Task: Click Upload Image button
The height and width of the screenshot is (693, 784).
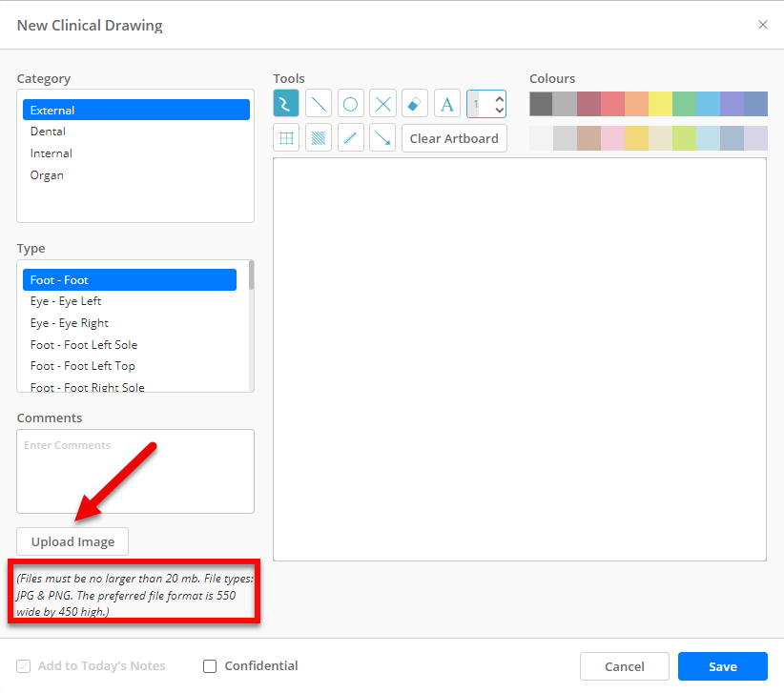Action: tap(72, 541)
